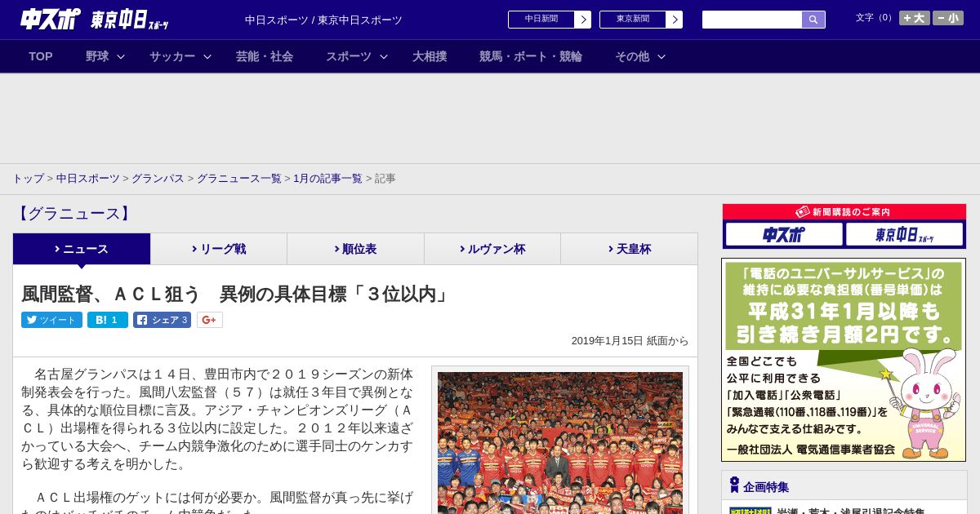This screenshot has height=514, width=980.
Task: Focus the header search input field
Action: coord(752,20)
